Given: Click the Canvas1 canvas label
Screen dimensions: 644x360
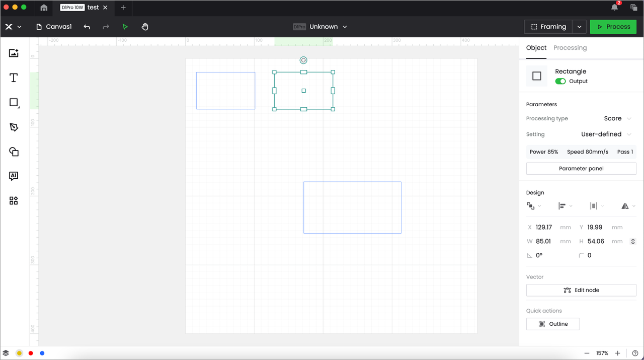Looking at the screenshot, I should coord(54,27).
